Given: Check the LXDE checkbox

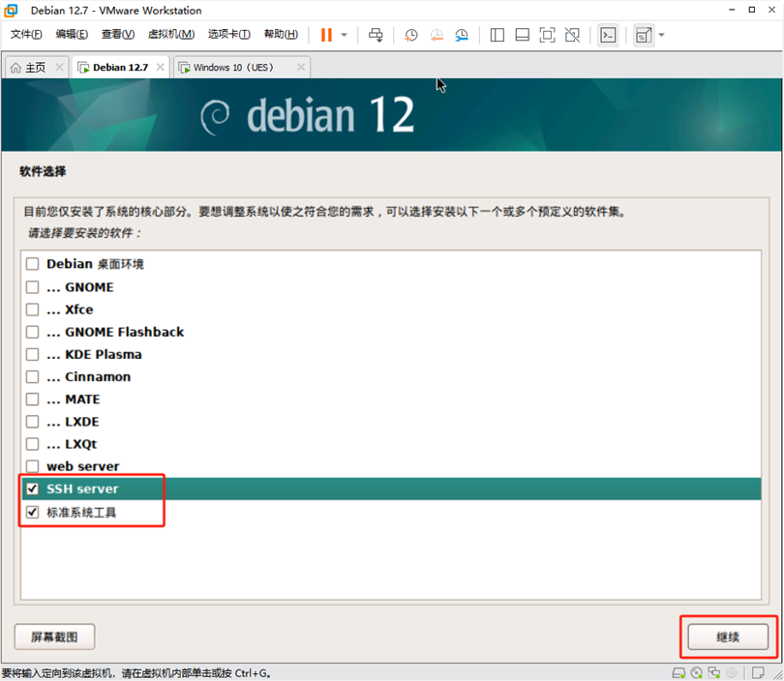Looking at the screenshot, I should 33,422.
